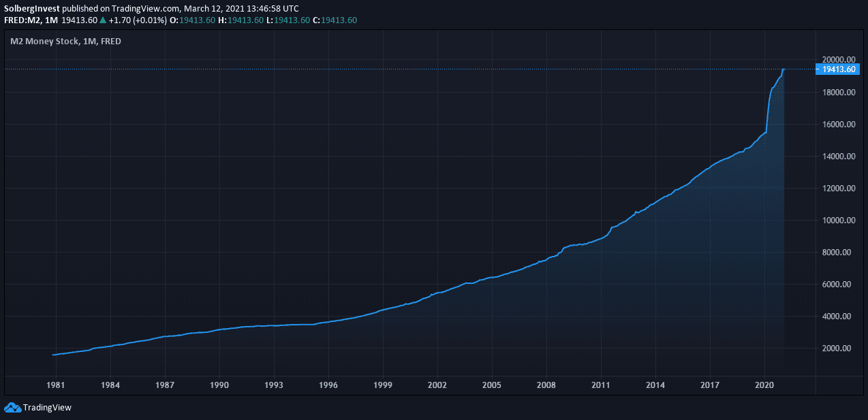Image resolution: width=868 pixels, height=420 pixels.
Task: Click the Low value L:19413.60
Action: (288, 20)
